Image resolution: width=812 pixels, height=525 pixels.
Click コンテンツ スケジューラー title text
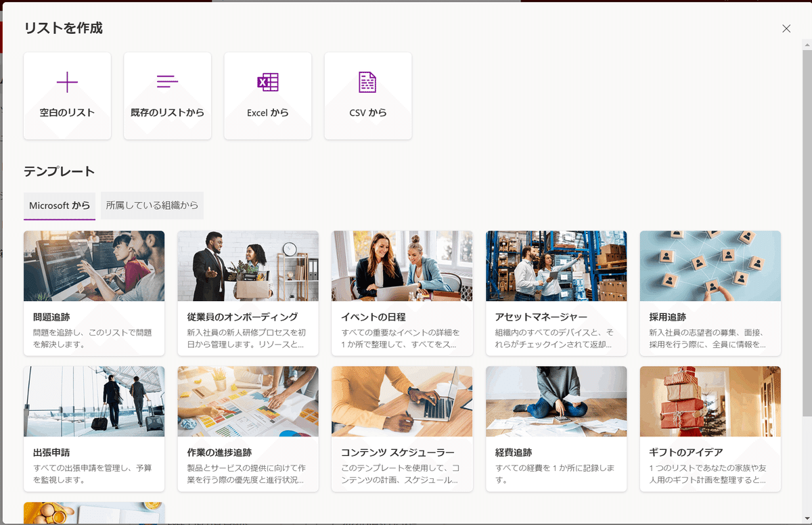398,453
